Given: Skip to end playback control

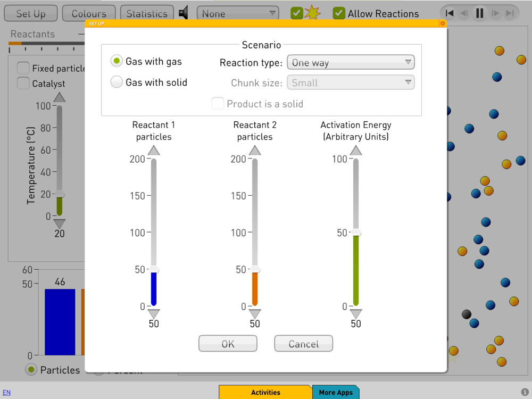Looking at the screenshot, I should (510, 13).
